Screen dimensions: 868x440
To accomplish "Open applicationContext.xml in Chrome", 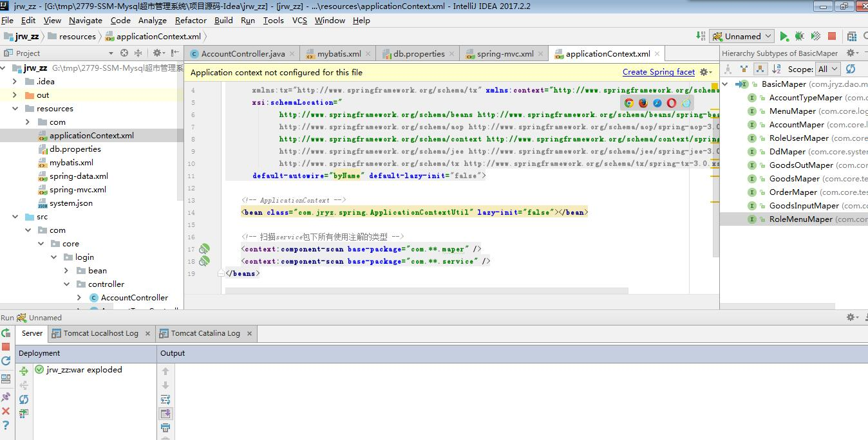I will point(629,102).
